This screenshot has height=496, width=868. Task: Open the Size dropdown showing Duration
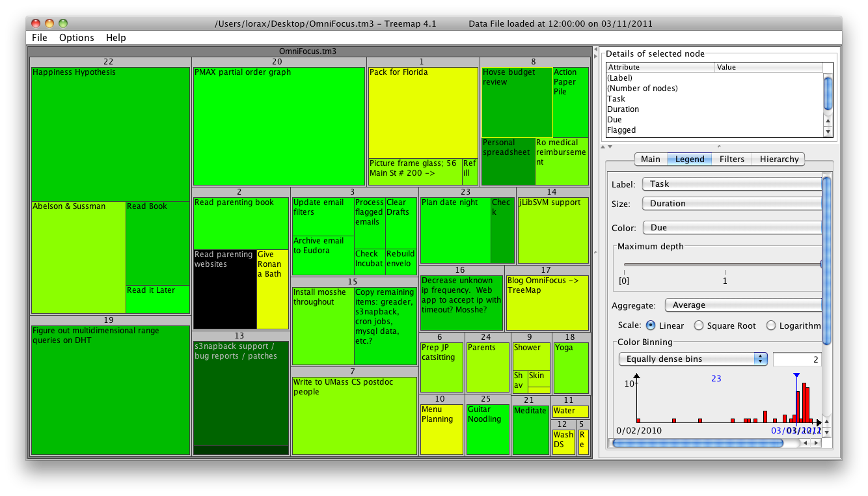pos(732,204)
